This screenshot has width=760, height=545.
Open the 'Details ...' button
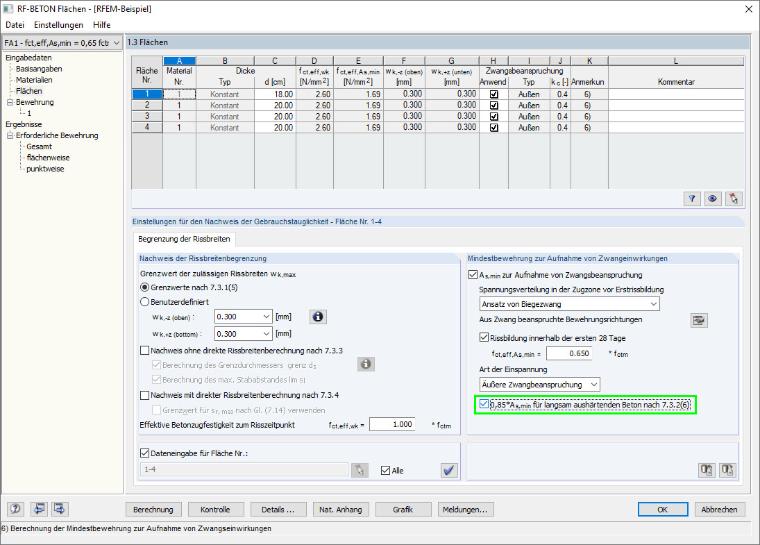pos(278,510)
